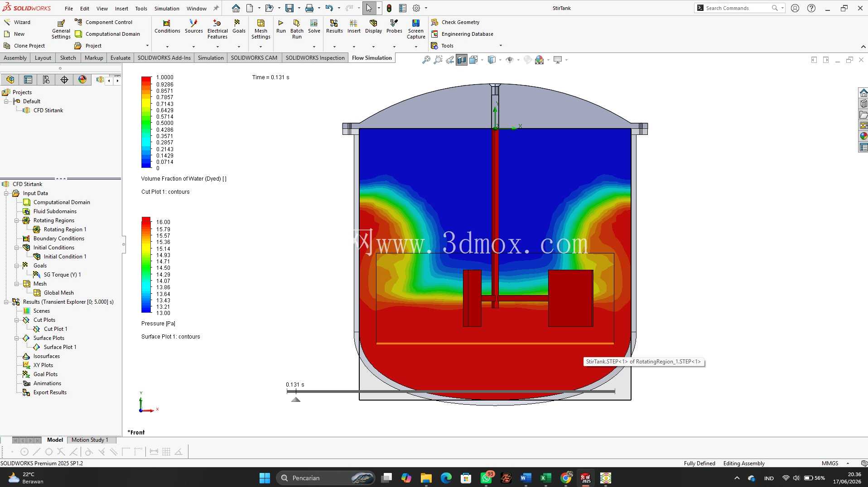Open the Sources tool
Image resolution: width=868 pixels, height=487 pixels.
point(193,27)
